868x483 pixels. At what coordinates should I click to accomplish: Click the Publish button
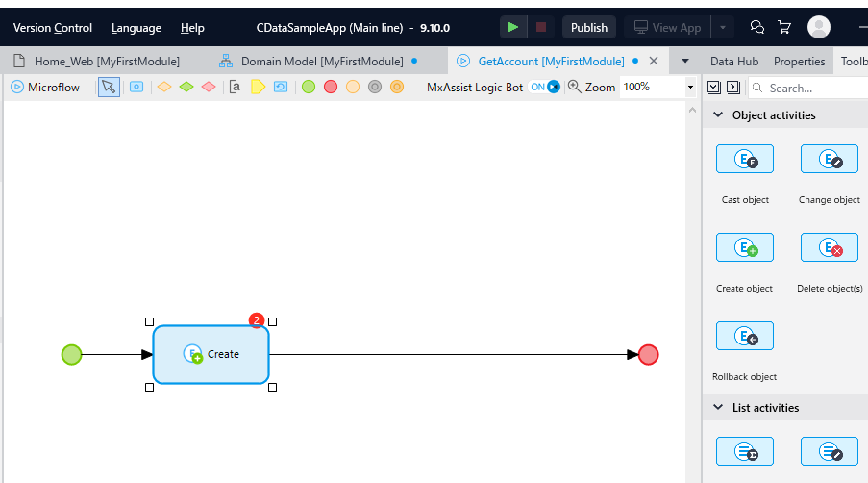coord(589,27)
